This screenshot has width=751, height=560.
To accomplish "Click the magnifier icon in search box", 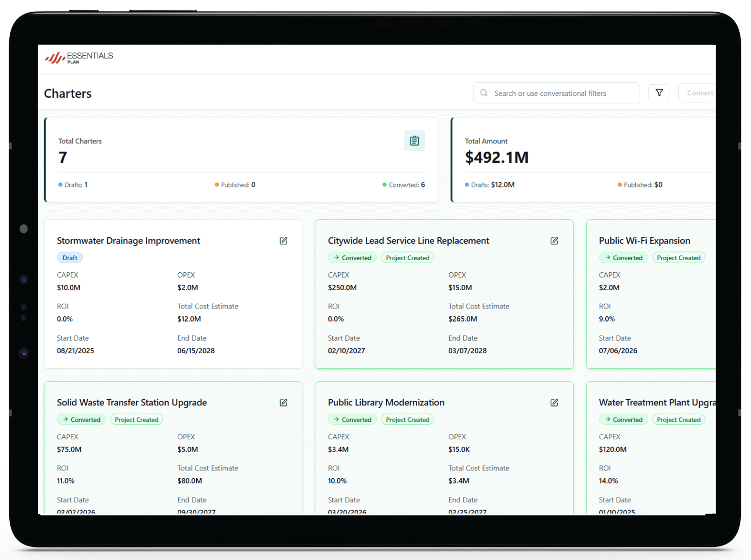I will 484,93.
